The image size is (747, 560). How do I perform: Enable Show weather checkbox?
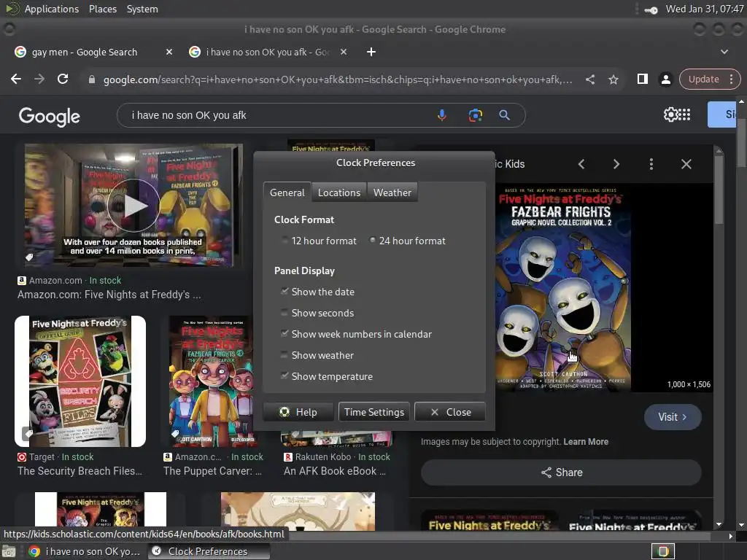coord(317,355)
